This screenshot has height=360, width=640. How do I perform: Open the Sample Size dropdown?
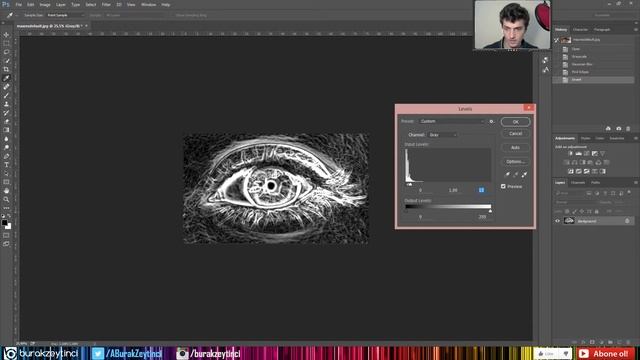click(66, 15)
